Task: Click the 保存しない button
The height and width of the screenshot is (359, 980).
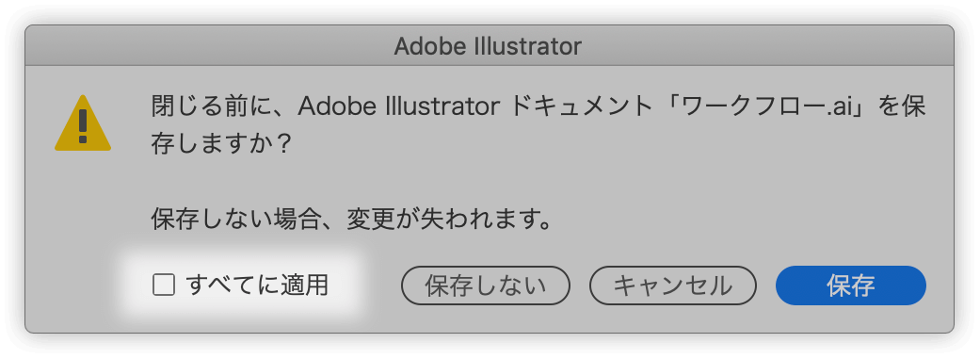Action: point(486,286)
